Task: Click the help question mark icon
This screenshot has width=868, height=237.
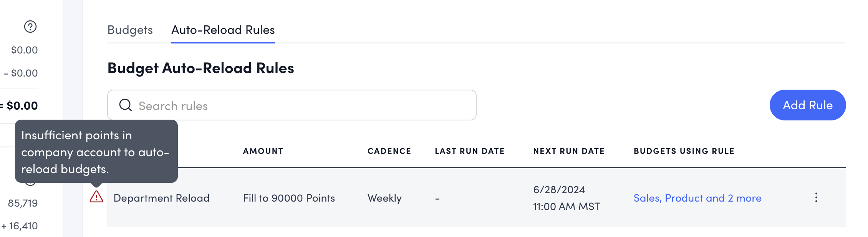Action: pyautogui.click(x=30, y=27)
